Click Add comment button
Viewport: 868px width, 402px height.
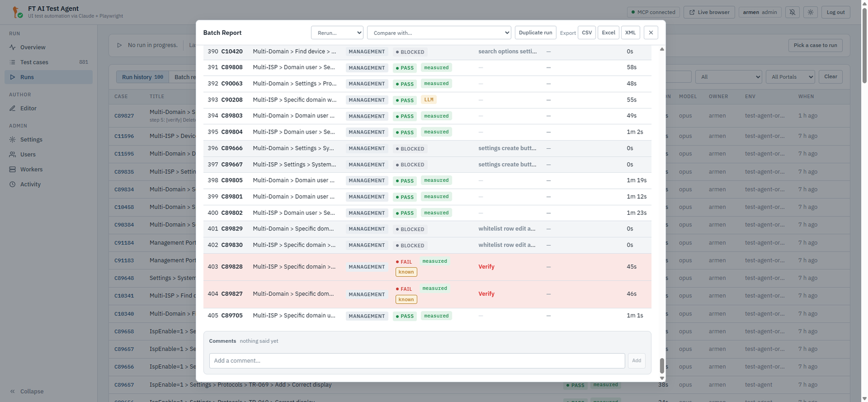click(637, 360)
